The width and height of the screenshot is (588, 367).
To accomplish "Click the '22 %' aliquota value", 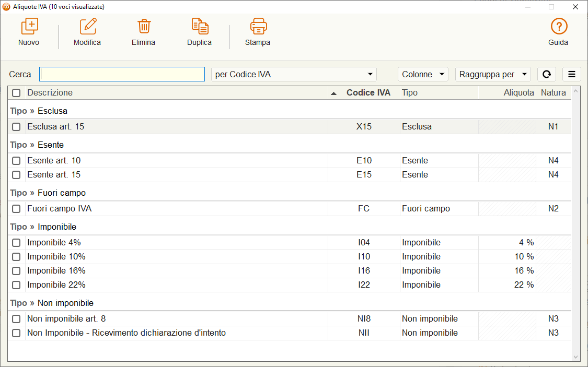I will click(x=524, y=285).
